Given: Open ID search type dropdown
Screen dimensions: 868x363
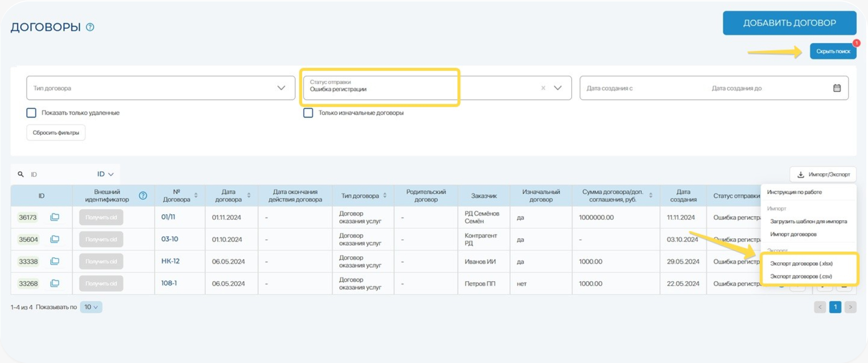Looking at the screenshot, I should tap(105, 174).
